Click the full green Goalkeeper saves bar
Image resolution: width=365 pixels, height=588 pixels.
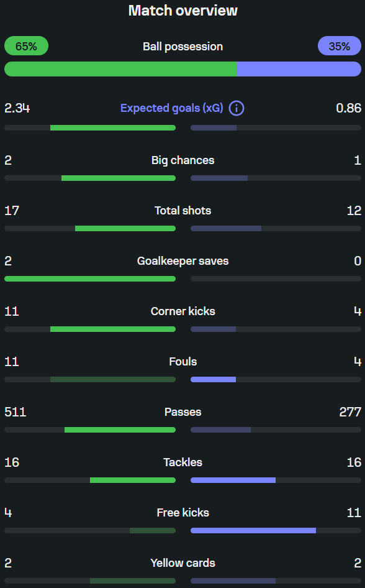click(90, 278)
